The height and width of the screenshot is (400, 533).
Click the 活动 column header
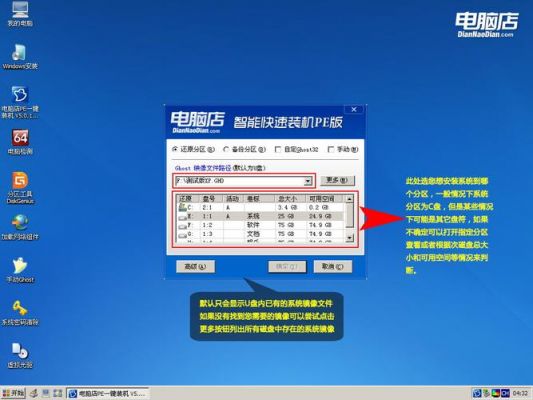click(234, 199)
